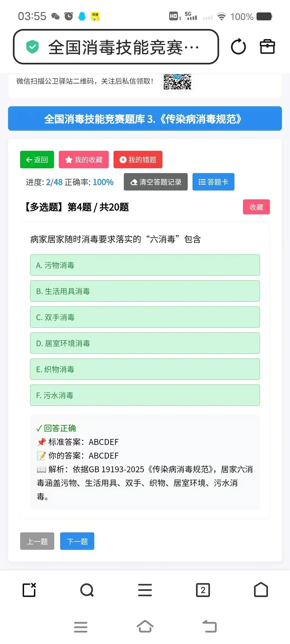
Task: Tap the Android back navigation icon
Action: click(x=209, y=627)
